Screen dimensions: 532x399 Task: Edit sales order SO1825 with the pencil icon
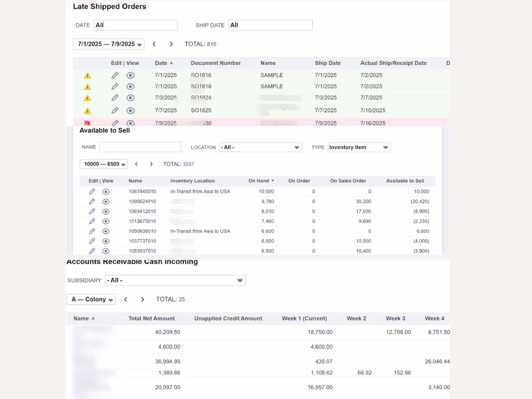tap(115, 110)
